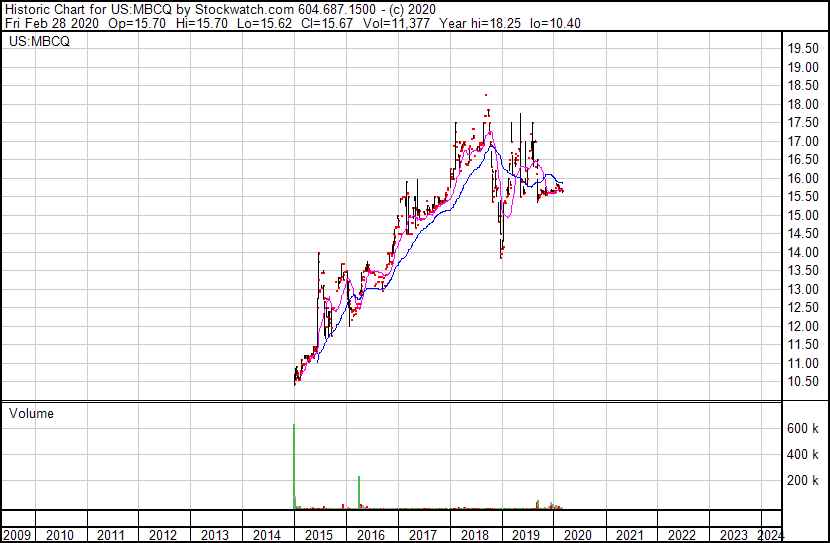This screenshot has height=543, width=830.
Task: Click the 2023 year label
Action: 734,534
